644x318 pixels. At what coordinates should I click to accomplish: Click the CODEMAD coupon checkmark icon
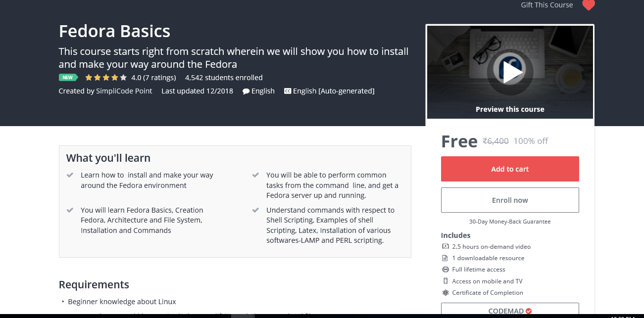[x=529, y=311]
